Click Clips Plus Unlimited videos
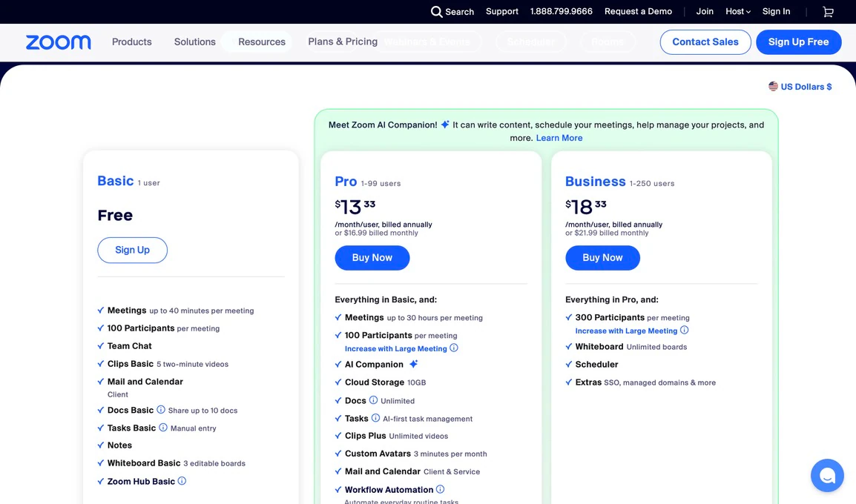The image size is (856, 504). (396, 436)
